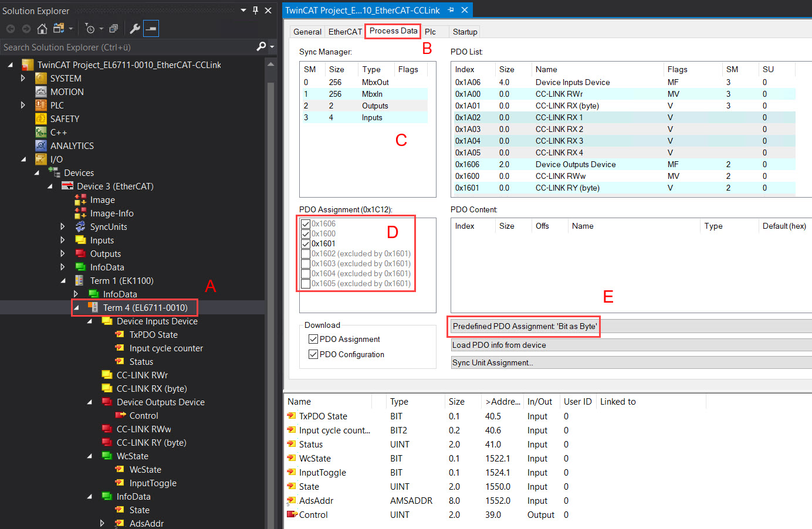812x529 pixels.
Task: Check the 0x1605 excluded PDO checkbox
Action: [x=305, y=284]
